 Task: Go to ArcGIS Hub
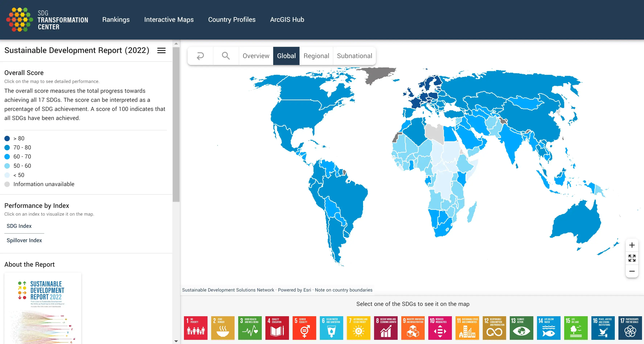(x=287, y=19)
